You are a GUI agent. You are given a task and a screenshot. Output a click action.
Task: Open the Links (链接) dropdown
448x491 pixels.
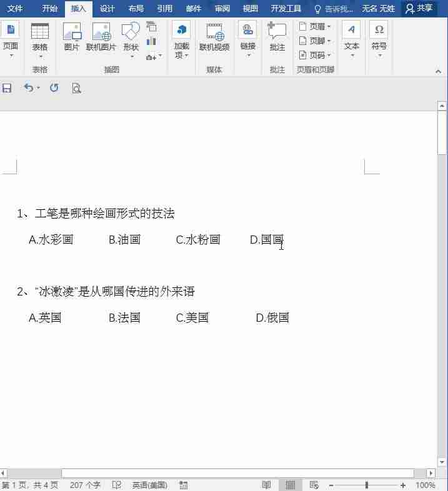coord(248,39)
